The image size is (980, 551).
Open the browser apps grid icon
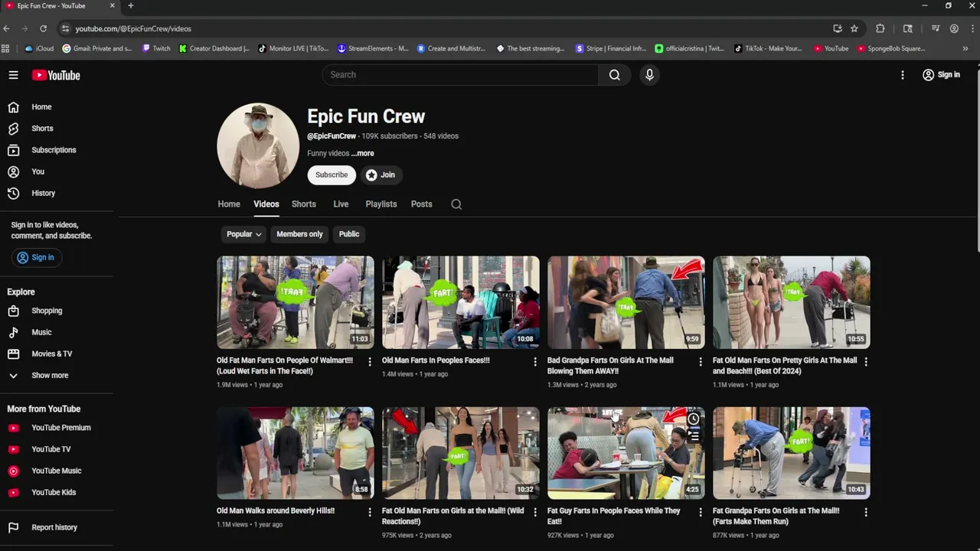6,48
